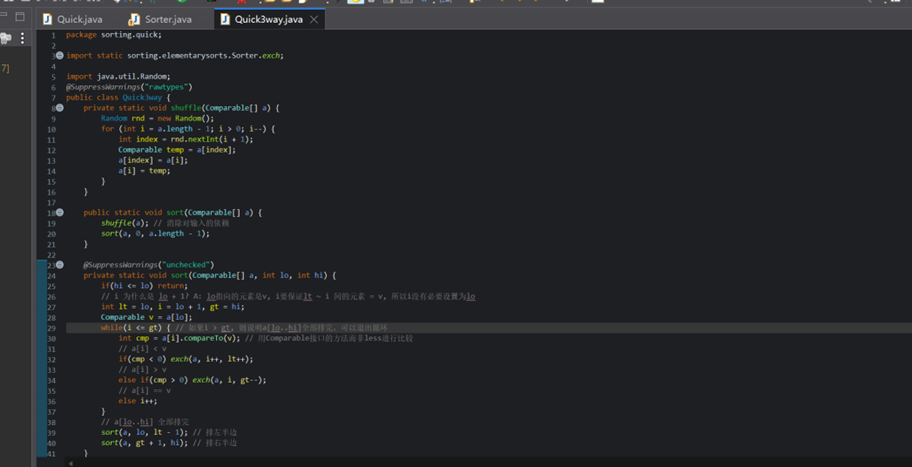The width and height of the screenshot is (912, 467).
Task: Switch to the Sorter.java editor tab
Action: [160, 19]
